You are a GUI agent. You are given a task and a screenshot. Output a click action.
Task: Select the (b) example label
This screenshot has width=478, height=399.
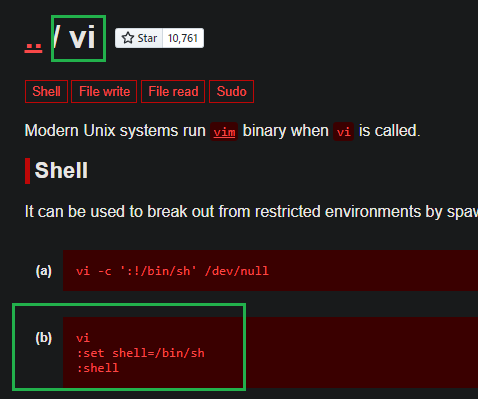[x=44, y=338]
